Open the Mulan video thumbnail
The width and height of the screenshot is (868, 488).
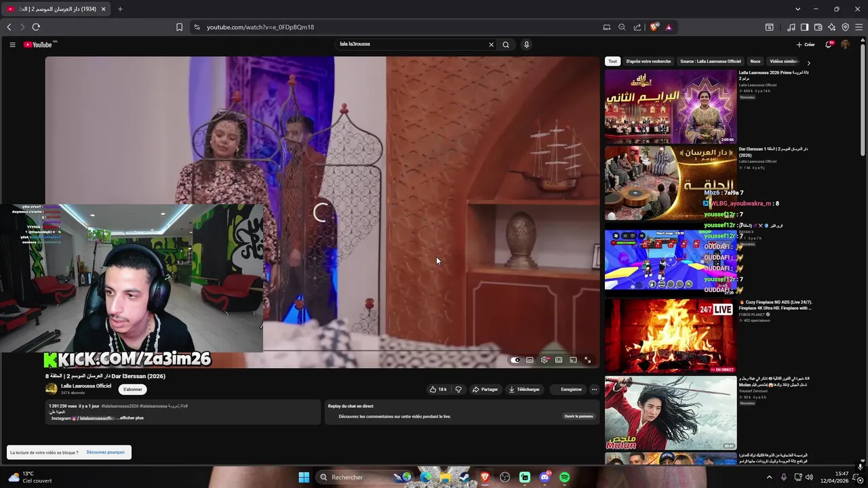(671, 413)
